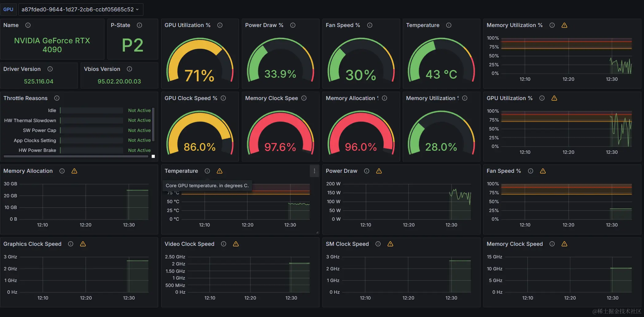
Task: Click the Throttle Reasons panel title
Action: tap(25, 98)
